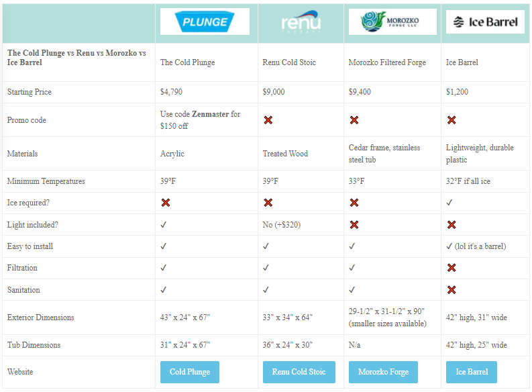Viewport: 532px width, 392px height.
Task: Select '31" x 24" x 67"' tub dimensions
Action: pos(185,345)
